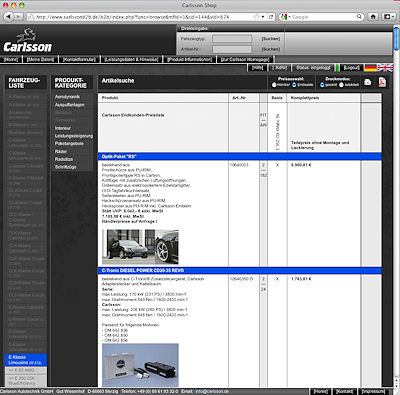The height and width of the screenshot is (395, 400).
Task: Open the dropdown arrow next to the bookmark star
Action: point(263,17)
